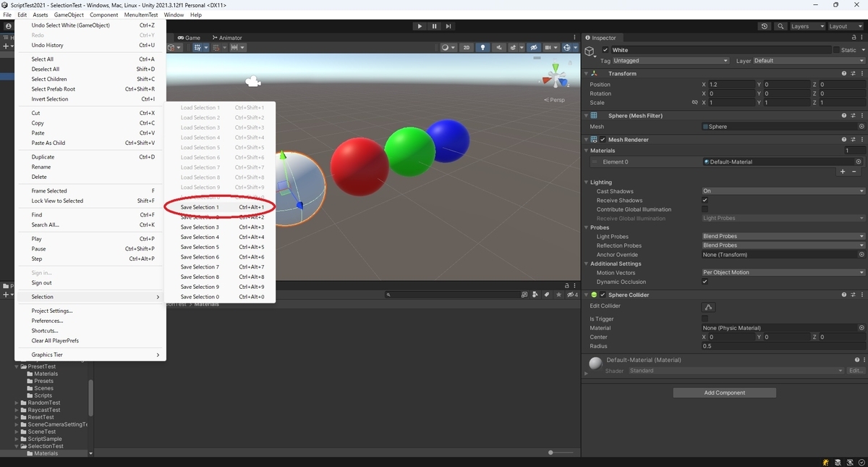Click the plus icon to add material element
Viewport: 868px width, 467px height.
pos(842,172)
